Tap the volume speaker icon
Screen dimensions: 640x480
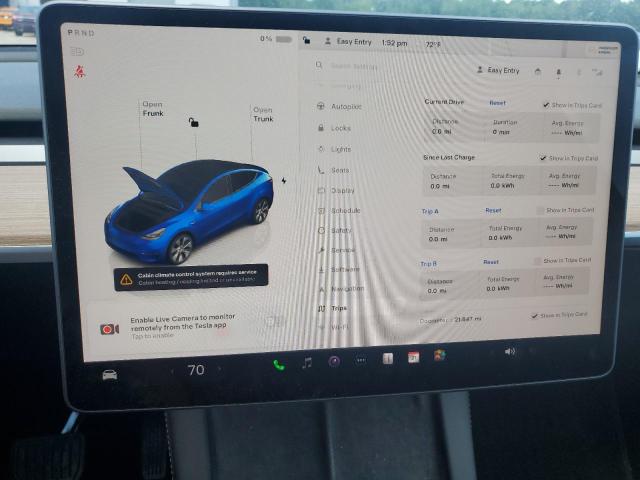click(510, 351)
